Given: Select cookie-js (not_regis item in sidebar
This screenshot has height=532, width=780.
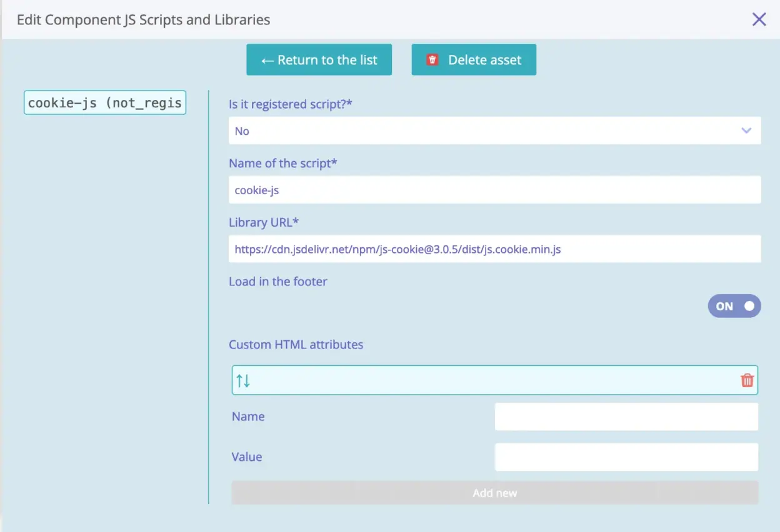Looking at the screenshot, I should tap(105, 103).
